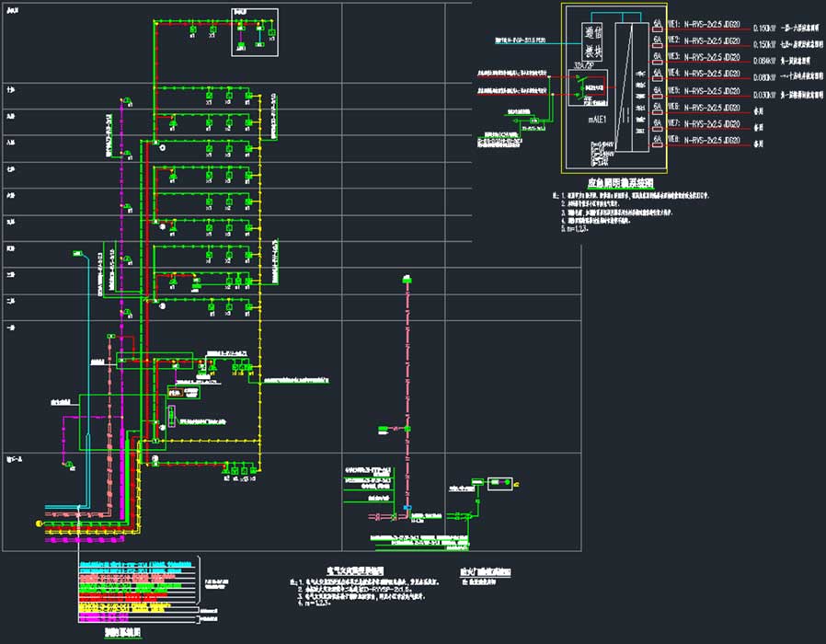Click the yellow-bordered distribution box frame
Image resolution: width=826 pixels, height=644 pixels.
[x=614, y=87]
